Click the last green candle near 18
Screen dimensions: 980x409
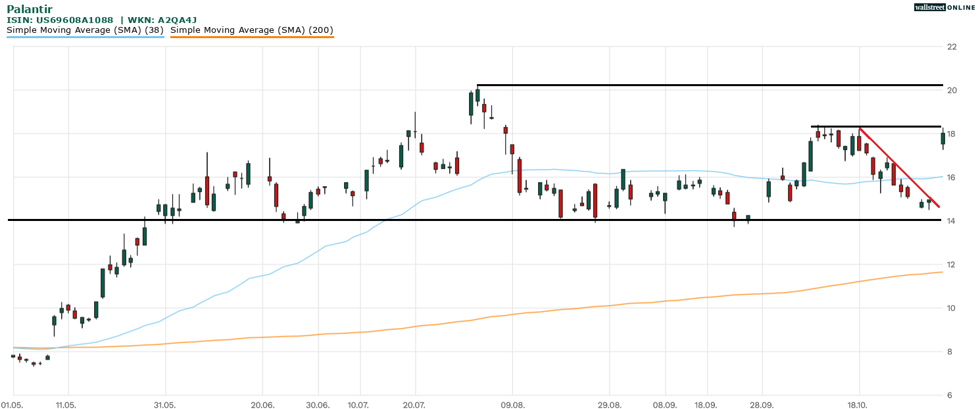(943, 138)
